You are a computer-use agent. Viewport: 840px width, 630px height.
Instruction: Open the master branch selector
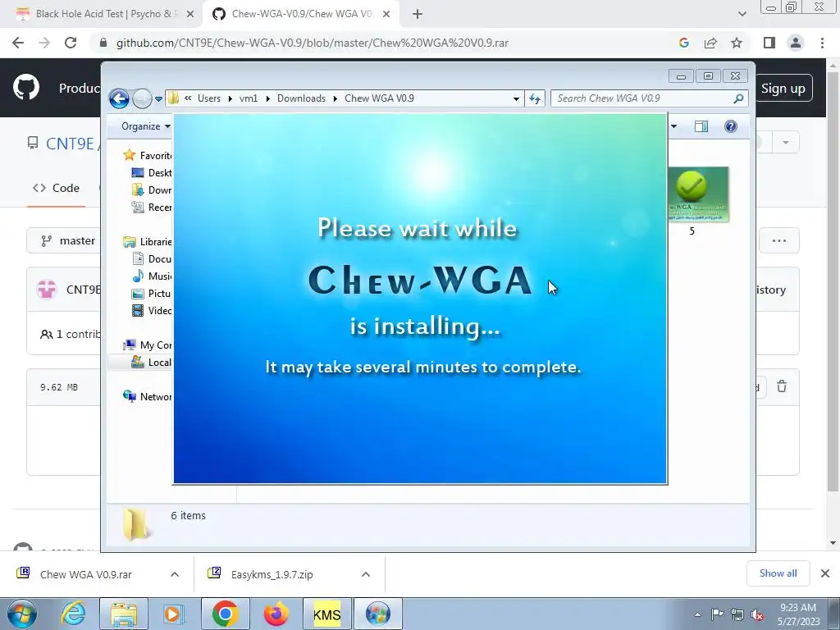click(64, 241)
